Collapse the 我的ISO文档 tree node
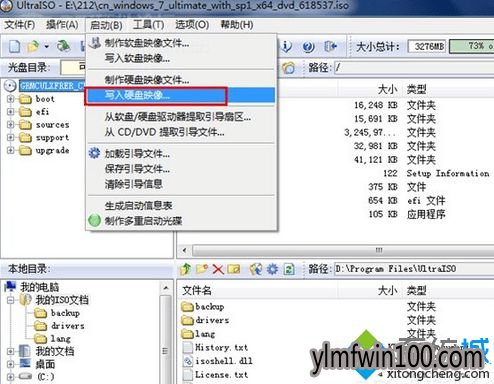 coord(11,300)
